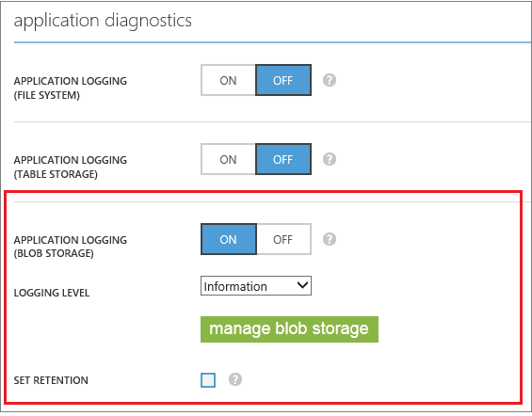This screenshot has width=532, height=416.
Task: Open help icon for file system logging
Action: pyautogui.click(x=330, y=80)
